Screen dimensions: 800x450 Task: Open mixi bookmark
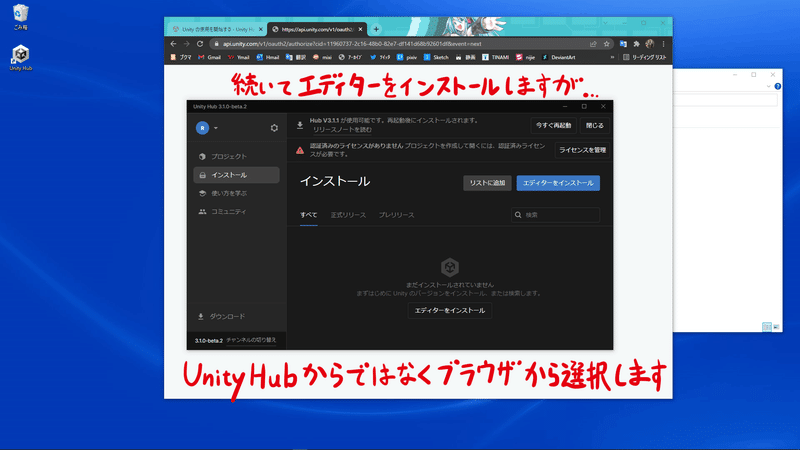point(322,57)
